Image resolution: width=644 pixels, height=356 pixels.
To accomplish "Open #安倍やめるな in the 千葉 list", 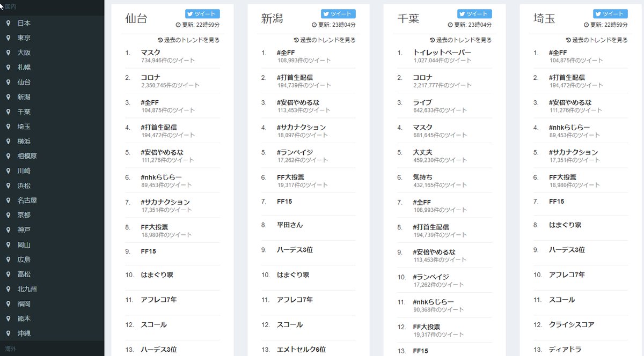I will click(x=434, y=252).
